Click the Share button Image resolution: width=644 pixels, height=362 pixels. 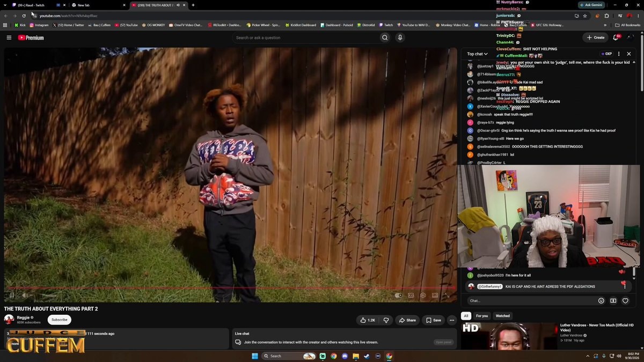pos(407,320)
